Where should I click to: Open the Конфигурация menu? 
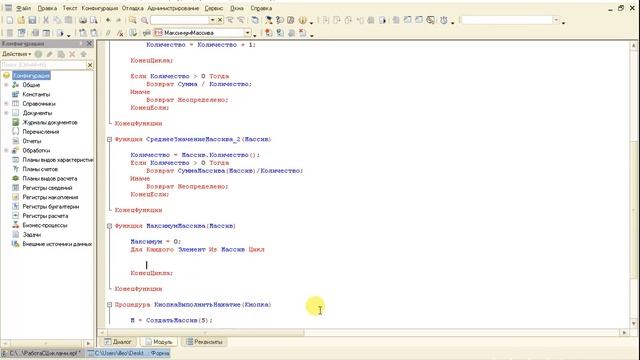(x=100, y=8)
